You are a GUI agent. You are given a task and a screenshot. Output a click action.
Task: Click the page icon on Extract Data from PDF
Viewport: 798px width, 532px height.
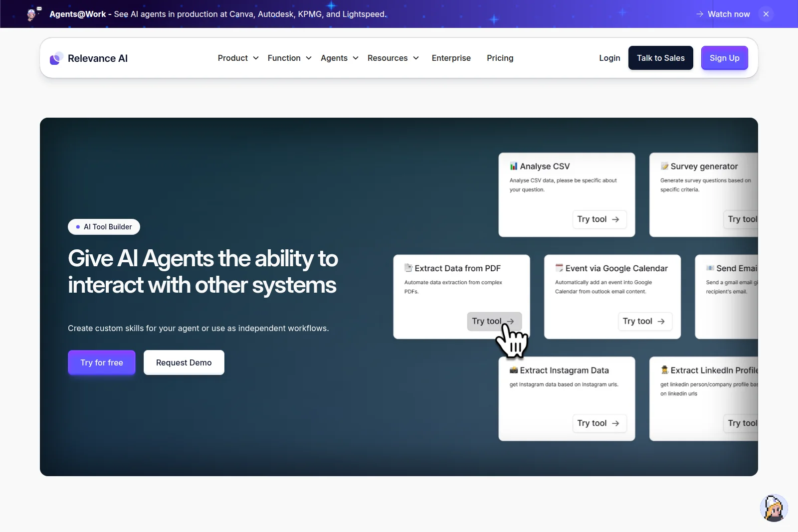pyautogui.click(x=409, y=268)
